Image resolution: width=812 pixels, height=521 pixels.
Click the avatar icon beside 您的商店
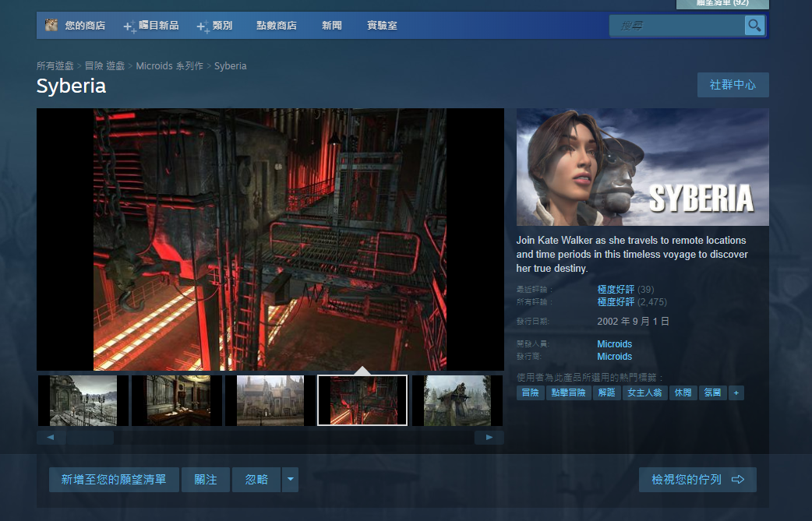point(51,25)
